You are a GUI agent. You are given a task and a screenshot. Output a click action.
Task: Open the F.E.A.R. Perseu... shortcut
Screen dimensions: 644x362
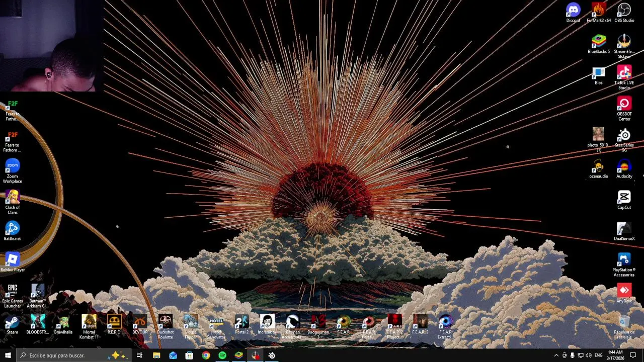click(369, 327)
